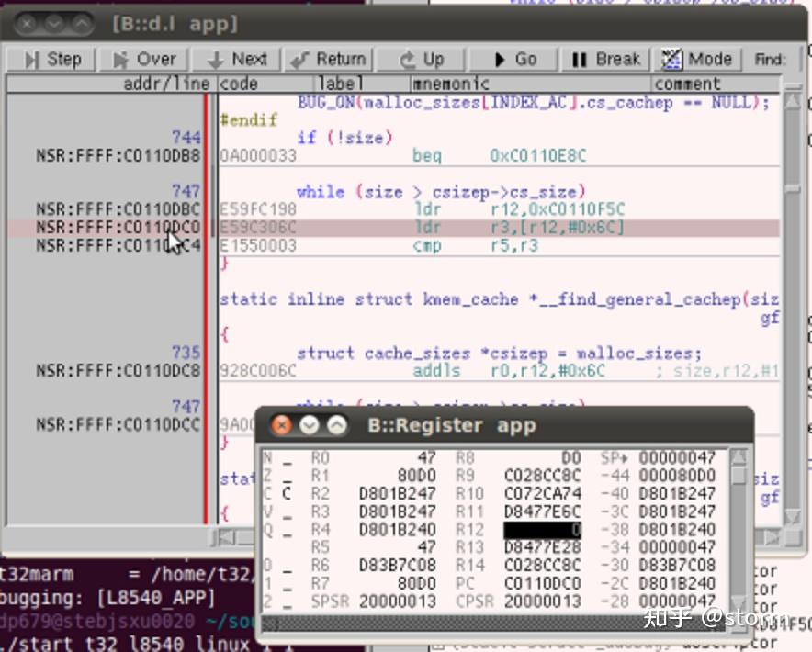812x652 pixels.
Task: Start execution with the Go button
Action: (x=513, y=59)
